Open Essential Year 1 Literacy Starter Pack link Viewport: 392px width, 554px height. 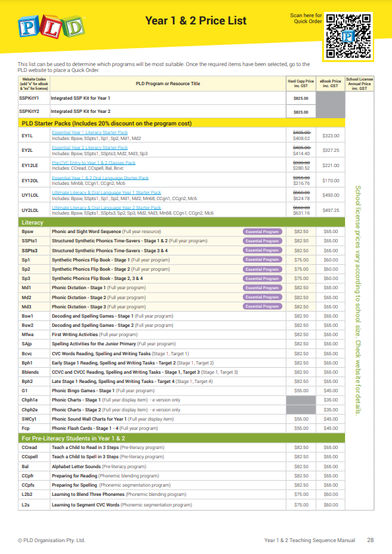tap(90, 133)
